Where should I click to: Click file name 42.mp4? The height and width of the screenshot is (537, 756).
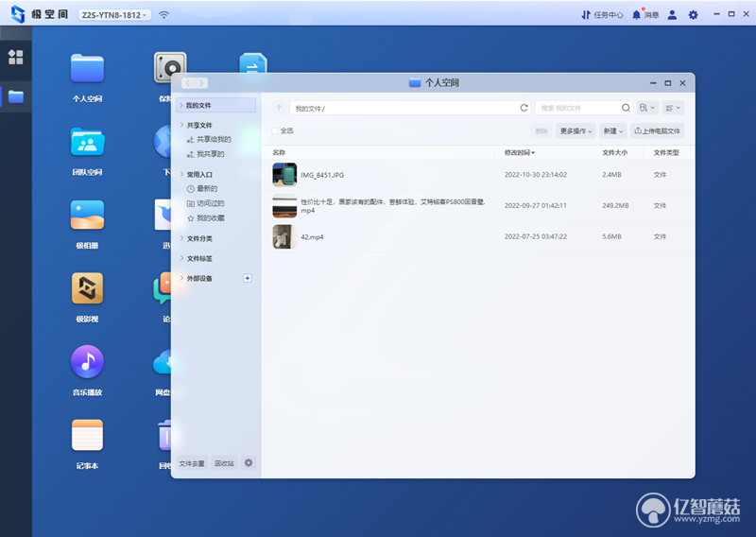point(312,237)
